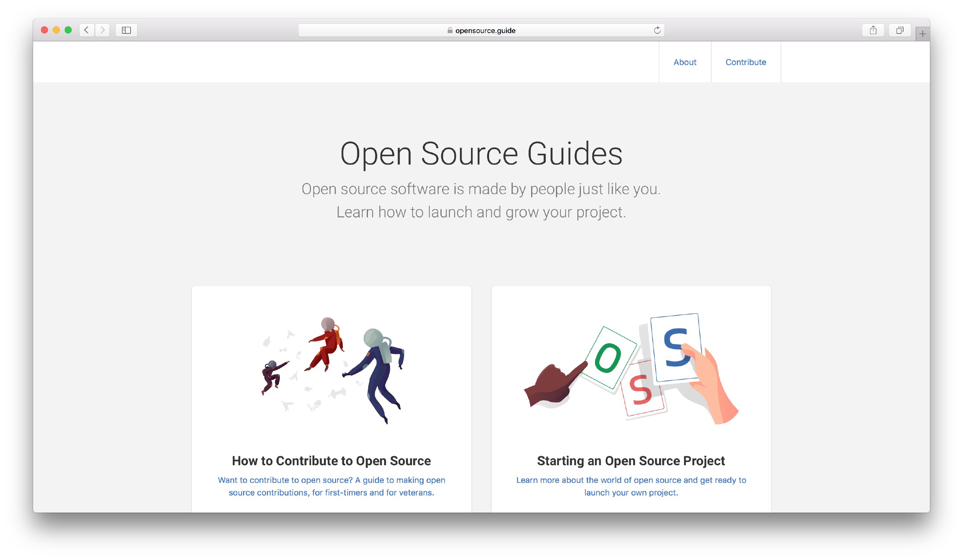Open the About navigation link
This screenshot has height=560, width=963.
coord(685,62)
